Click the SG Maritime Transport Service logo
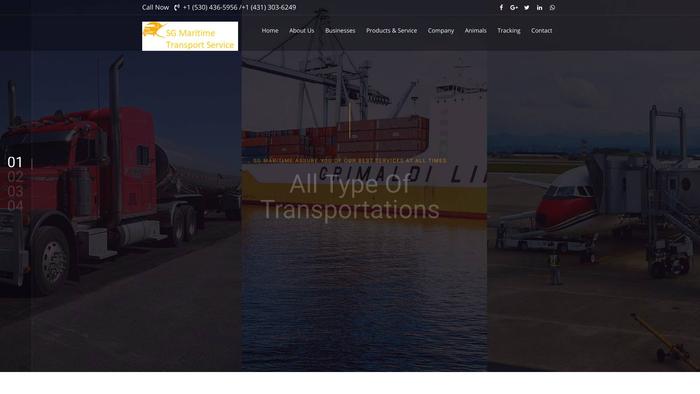700x394 pixels. [x=190, y=36]
